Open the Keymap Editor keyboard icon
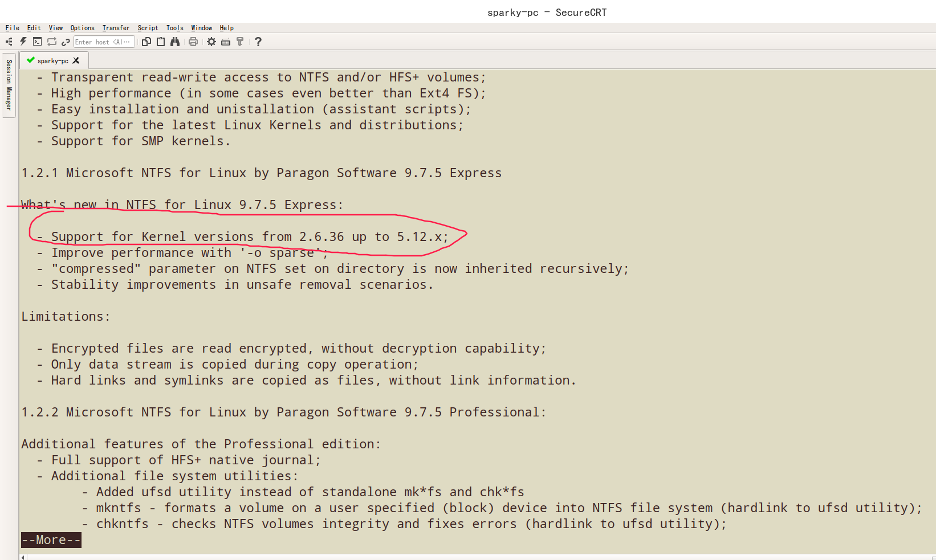The image size is (936, 560). coord(226,42)
